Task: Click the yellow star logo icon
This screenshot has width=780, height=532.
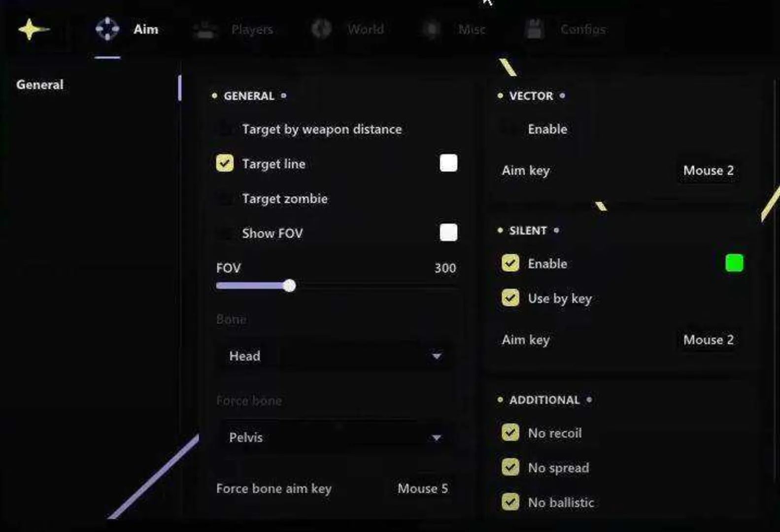Action: click(33, 30)
